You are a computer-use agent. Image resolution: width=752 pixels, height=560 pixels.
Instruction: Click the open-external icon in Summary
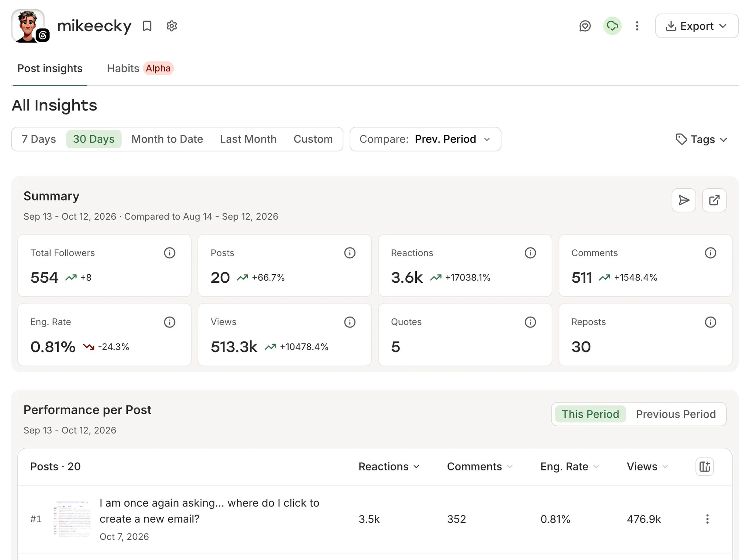714,200
